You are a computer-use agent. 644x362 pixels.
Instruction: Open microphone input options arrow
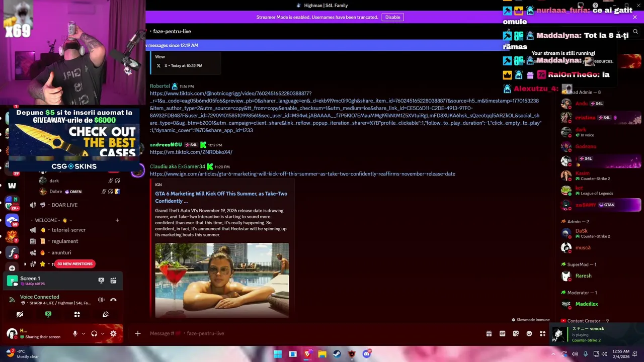84,333
